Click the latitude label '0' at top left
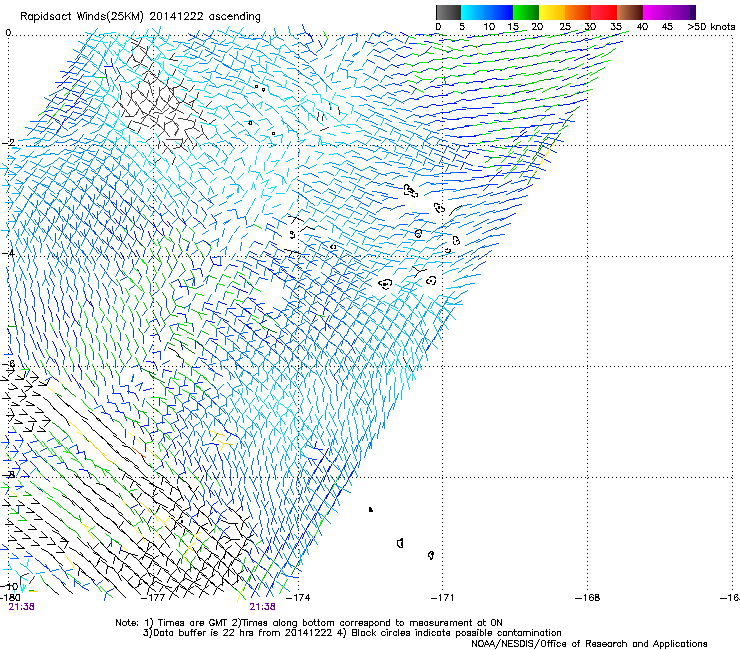Viewport: 740px width, 650px height. pos(8,33)
